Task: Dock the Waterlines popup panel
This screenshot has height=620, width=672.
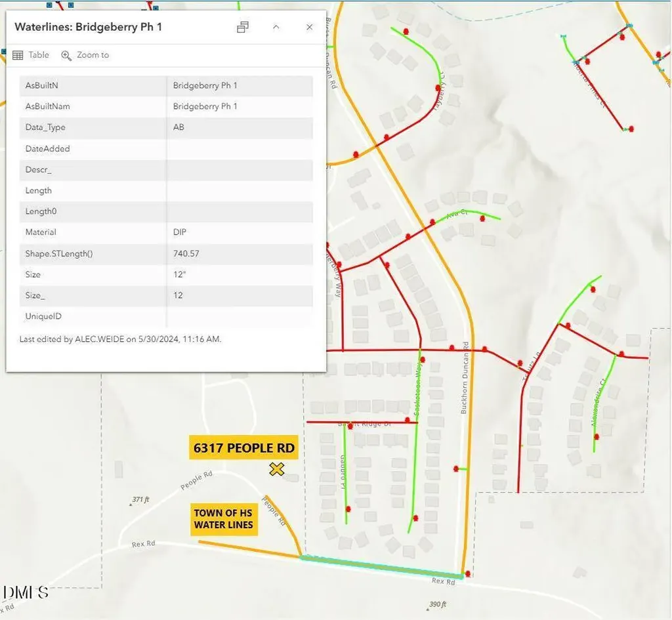Action: (x=243, y=28)
